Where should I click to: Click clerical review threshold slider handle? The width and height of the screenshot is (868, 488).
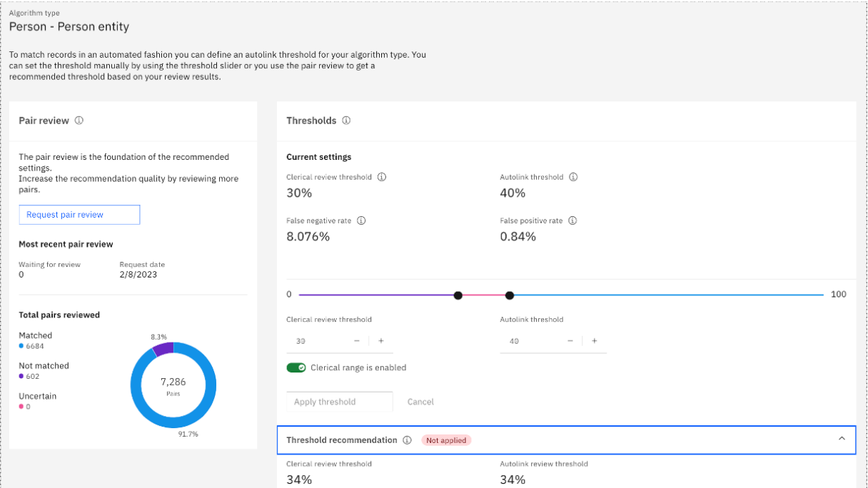tap(458, 295)
